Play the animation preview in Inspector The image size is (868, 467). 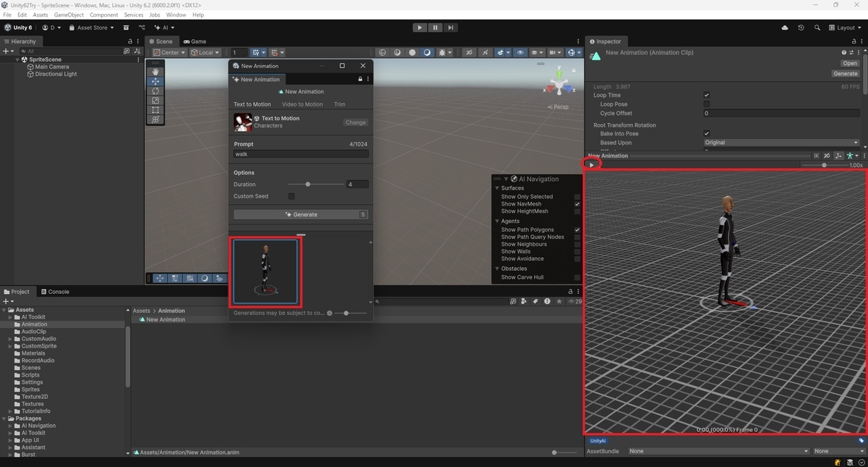pyautogui.click(x=592, y=165)
